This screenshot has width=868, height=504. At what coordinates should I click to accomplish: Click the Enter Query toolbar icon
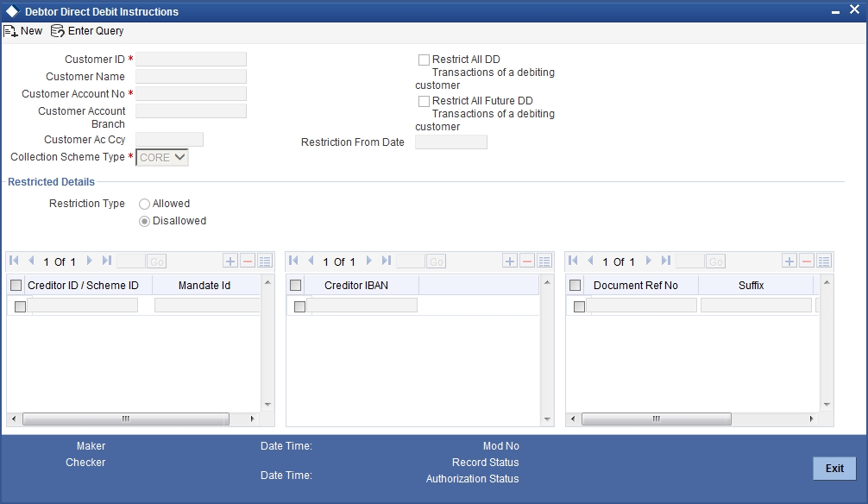pyautogui.click(x=58, y=31)
